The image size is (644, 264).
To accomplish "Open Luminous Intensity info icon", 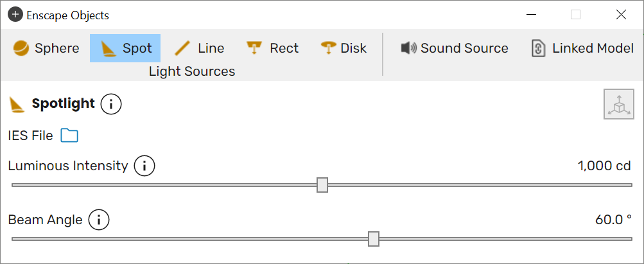I will [x=144, y=166].
